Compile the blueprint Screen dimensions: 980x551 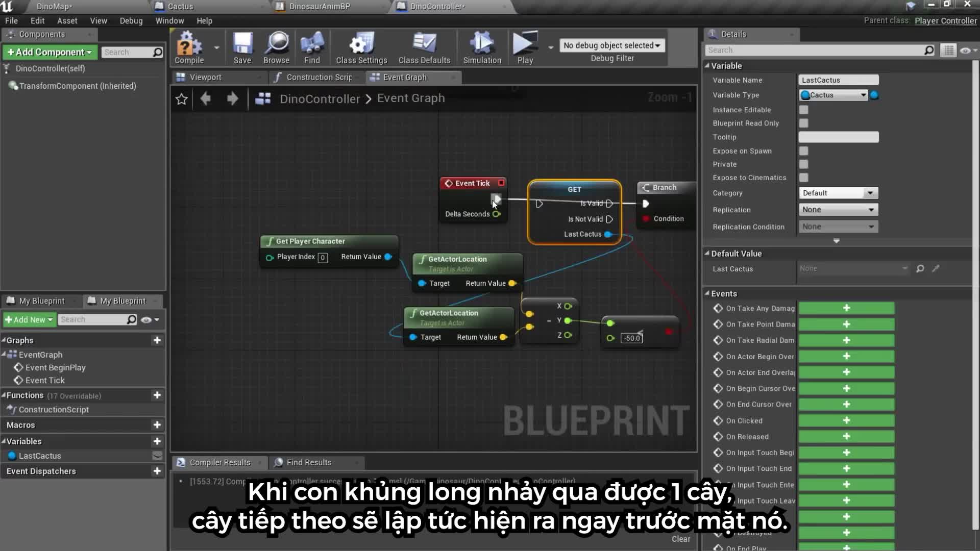(189, 47)
